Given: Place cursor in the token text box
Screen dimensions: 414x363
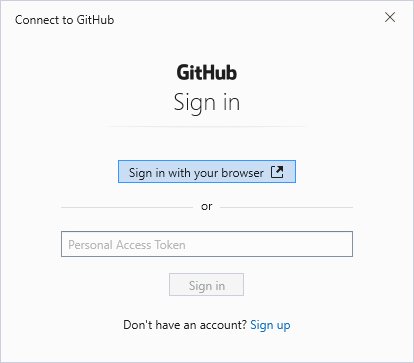Looking at the screenshot, I should [207, 244].
